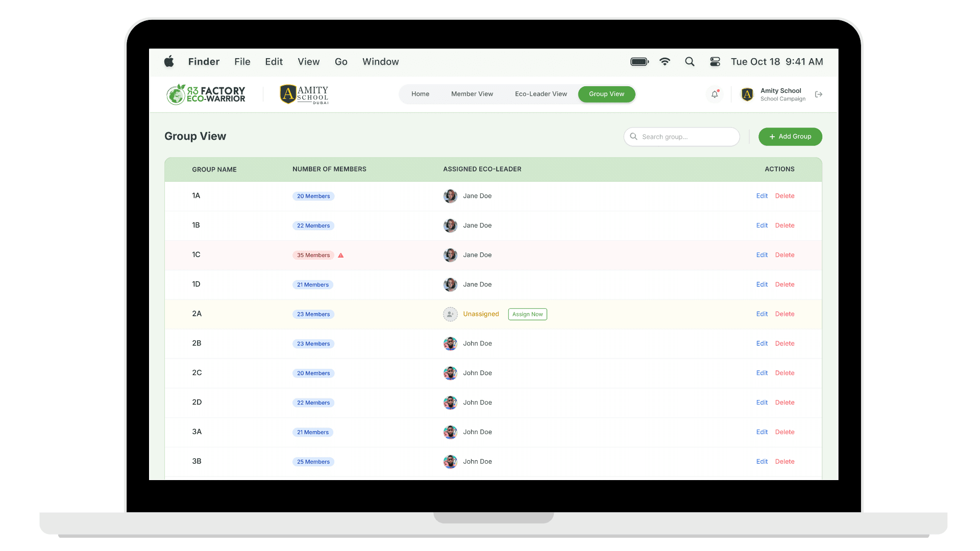Go to the Home tab
This screenshot has height=551, width=980.
point(420,94)
